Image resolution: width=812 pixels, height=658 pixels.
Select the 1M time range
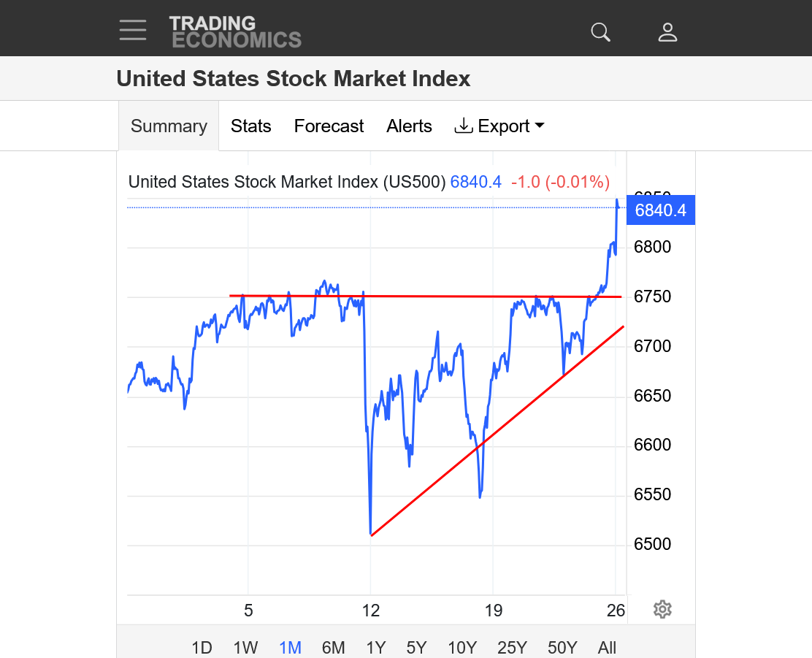pyautogui.click(x=290, y=647)
